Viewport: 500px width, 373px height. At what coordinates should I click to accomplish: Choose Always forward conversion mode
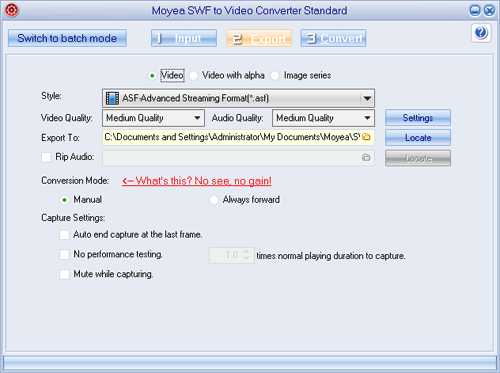tap(214, 200)
